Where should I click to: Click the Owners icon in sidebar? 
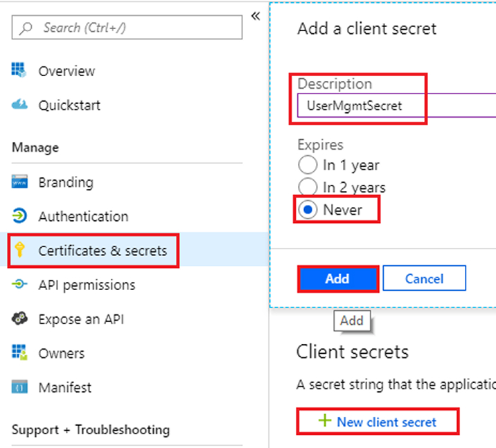(x=19, y=352)
